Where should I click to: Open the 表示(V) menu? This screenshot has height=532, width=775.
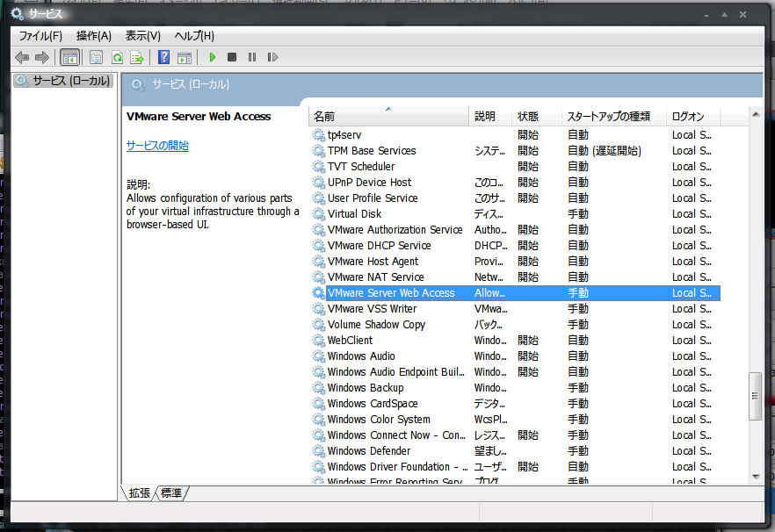142,36
